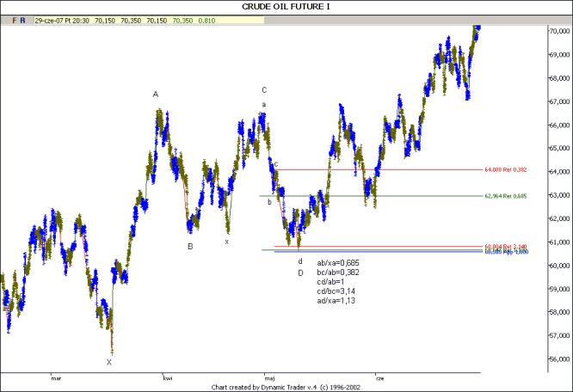Select the green 62,964 Ret 0,685 line label
Viewport: 573px width, 392px height.
click(x=506, y=196)
